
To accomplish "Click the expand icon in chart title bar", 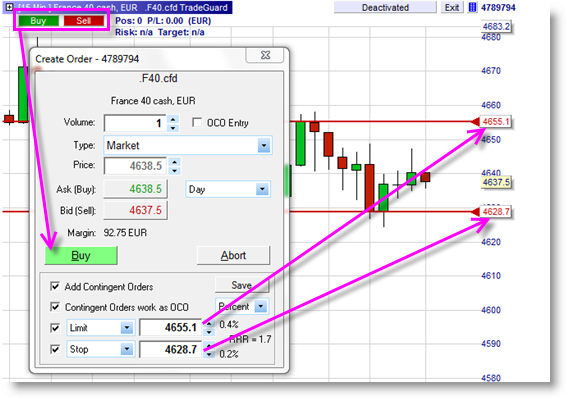I will coord(10,7).
